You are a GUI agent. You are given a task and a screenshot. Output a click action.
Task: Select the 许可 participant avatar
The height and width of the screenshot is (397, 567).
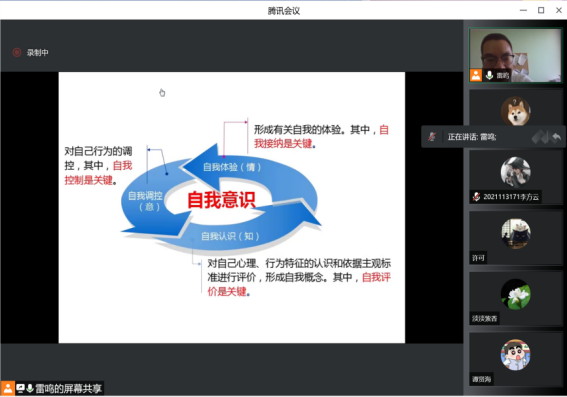tap(515, 234)
